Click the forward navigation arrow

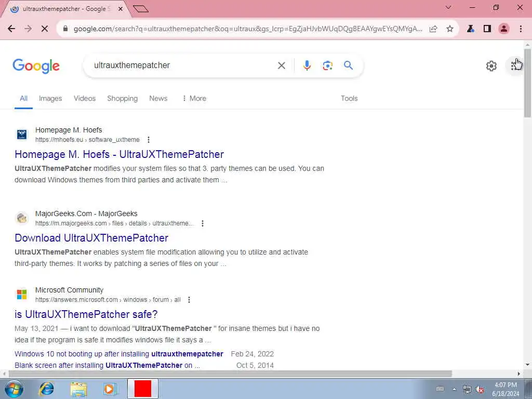[x=28, y=29]
